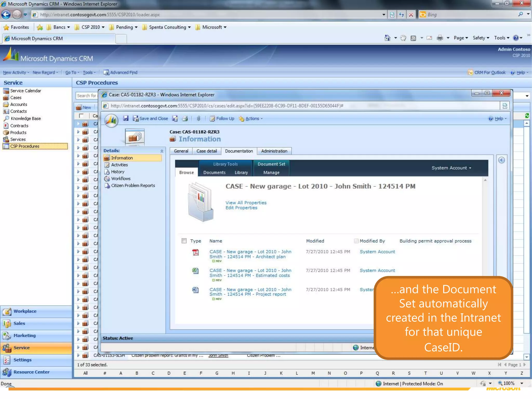This screenshot has width=532, height=399.
Task: Click the Print icon in case toolbar
Action: coord(185,118)
